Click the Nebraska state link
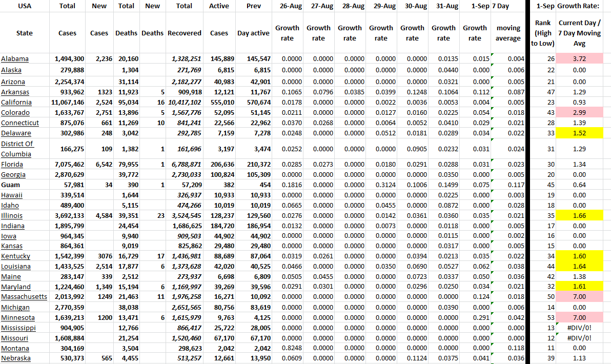611x364 pixels. (x=16, y=358)
